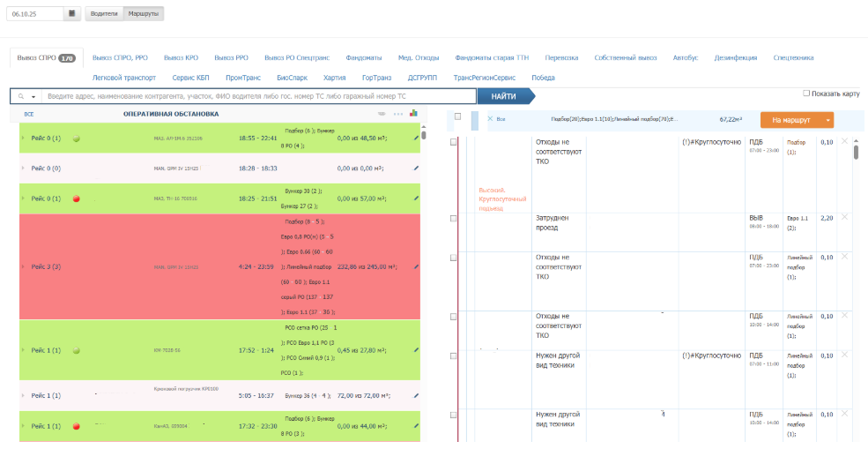The image size is (868, 449).
Task: Tick the checkbox for the Затруднен проезд row
Action: pyautogui.click(x=454, y=219)
